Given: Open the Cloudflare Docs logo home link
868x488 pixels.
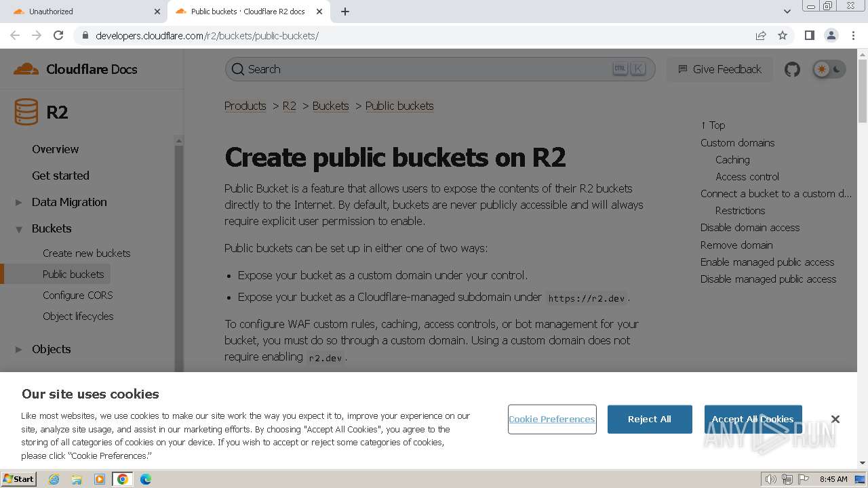Looking at the screenshot, I should tap(75, 69).
